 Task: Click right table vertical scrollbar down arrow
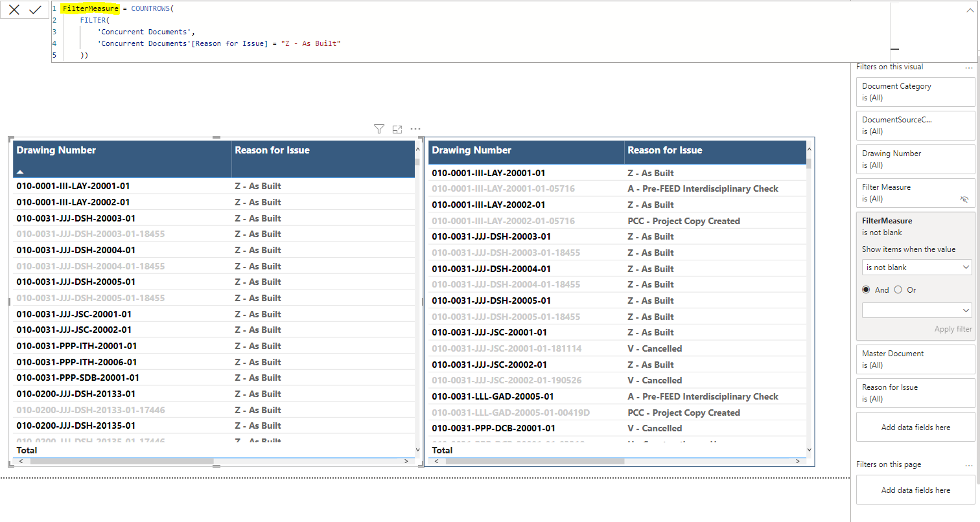pos(808,449)
